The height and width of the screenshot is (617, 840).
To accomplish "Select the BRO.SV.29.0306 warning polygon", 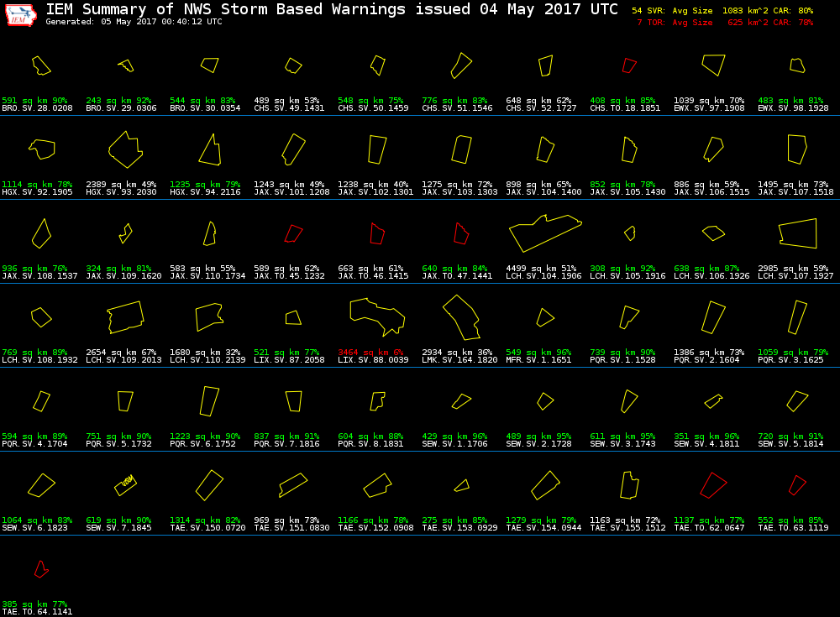I will (x=126, y=65).
